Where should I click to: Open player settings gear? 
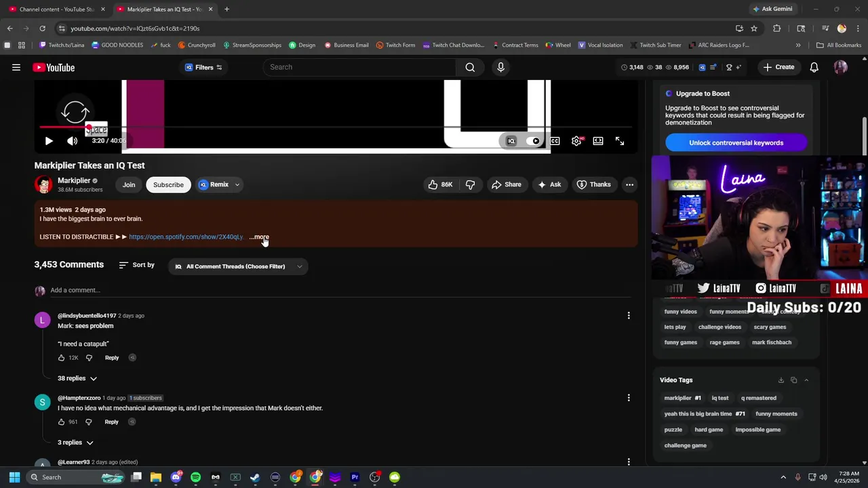tap(576, 141)
